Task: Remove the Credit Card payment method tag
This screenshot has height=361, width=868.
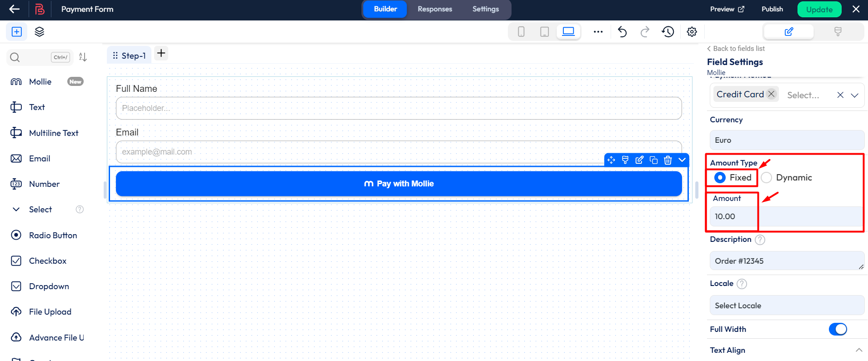Action: click(771, 94)
